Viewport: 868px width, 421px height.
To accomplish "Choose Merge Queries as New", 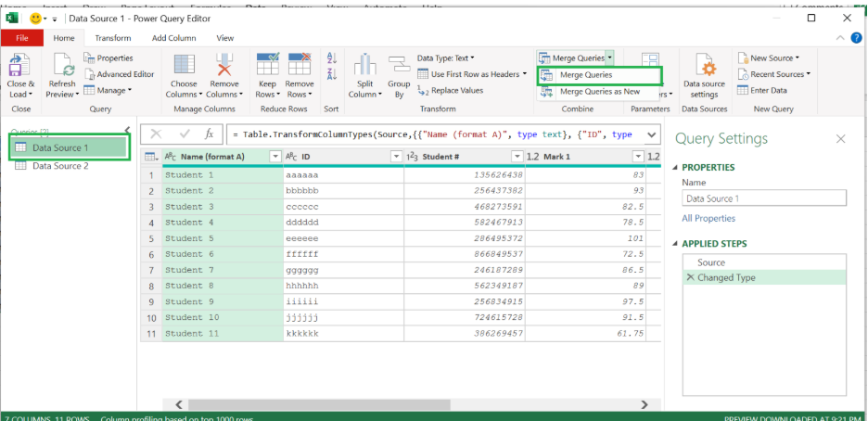I will (x=599, y=92).
